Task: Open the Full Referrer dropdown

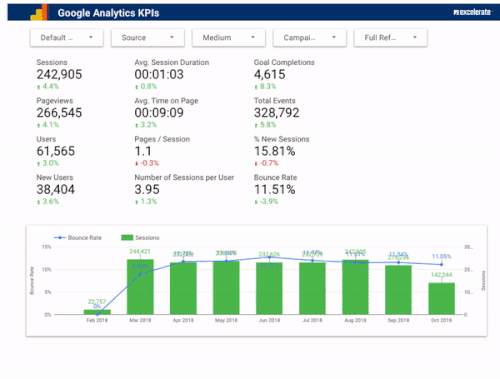Action: click(x=391, y=38)
